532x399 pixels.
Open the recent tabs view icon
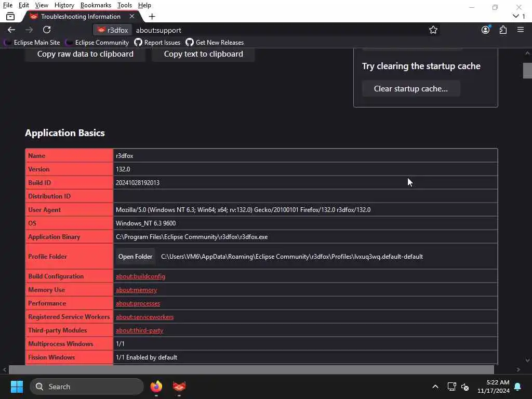click(10, 16)
